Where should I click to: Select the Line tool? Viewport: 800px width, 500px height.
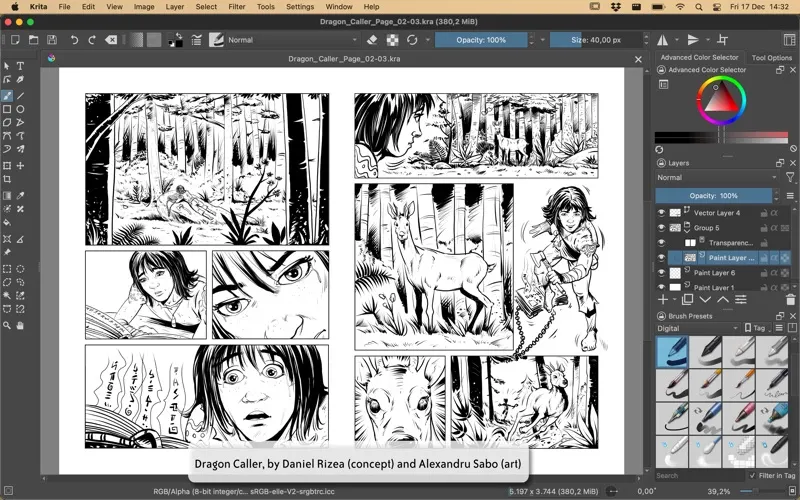click(20, 95)
